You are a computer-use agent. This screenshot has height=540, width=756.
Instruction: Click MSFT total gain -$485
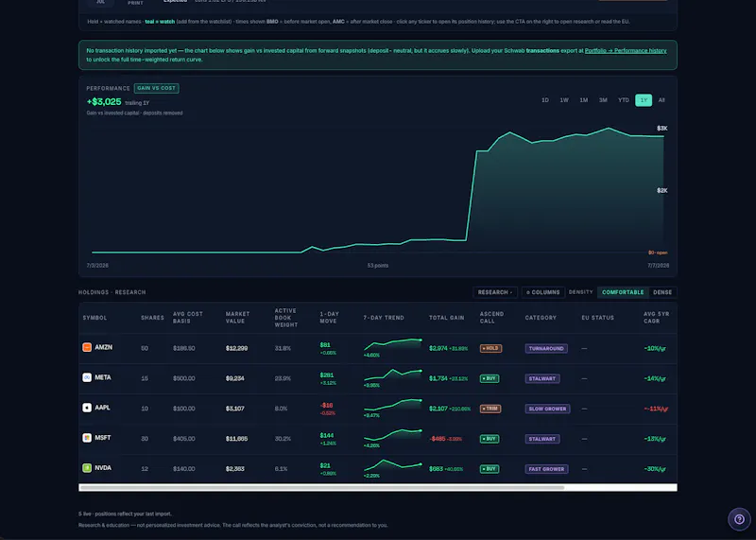(438, 439)
